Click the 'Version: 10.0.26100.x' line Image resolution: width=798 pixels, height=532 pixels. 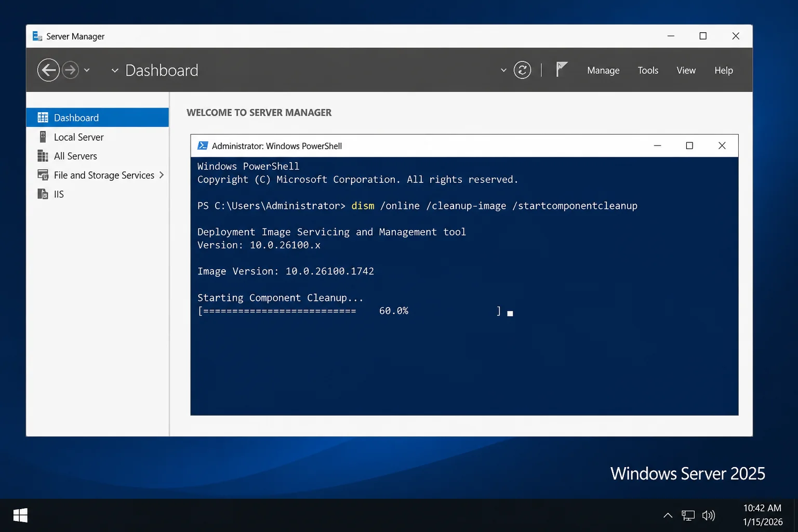click(x=259, y=245)
